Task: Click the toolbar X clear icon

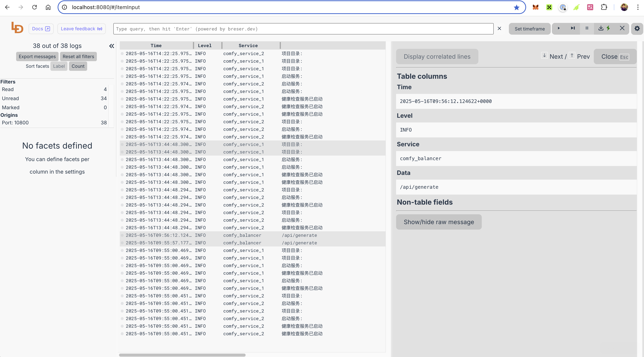Action: (622, 28)
